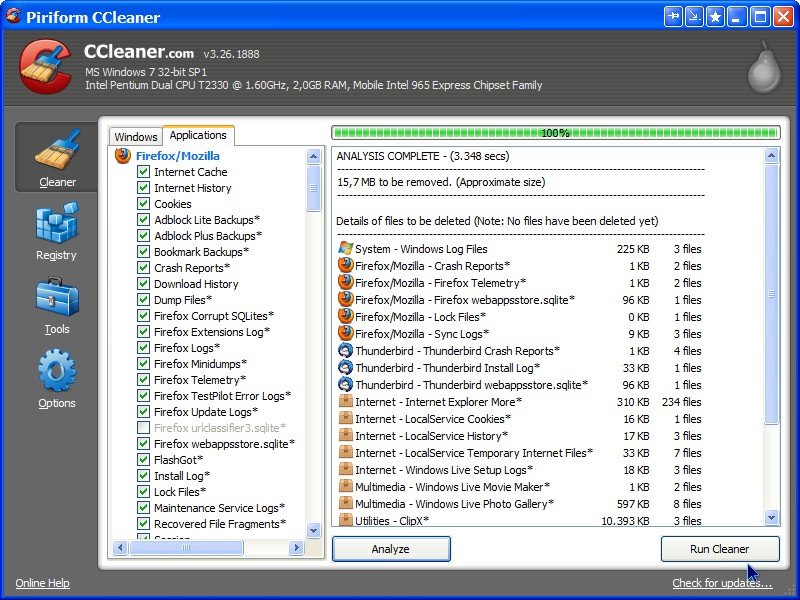800x600 pixels.
Task: Click Firefox icon of Crash Reports* result
Action: click(x=345, y=265)
